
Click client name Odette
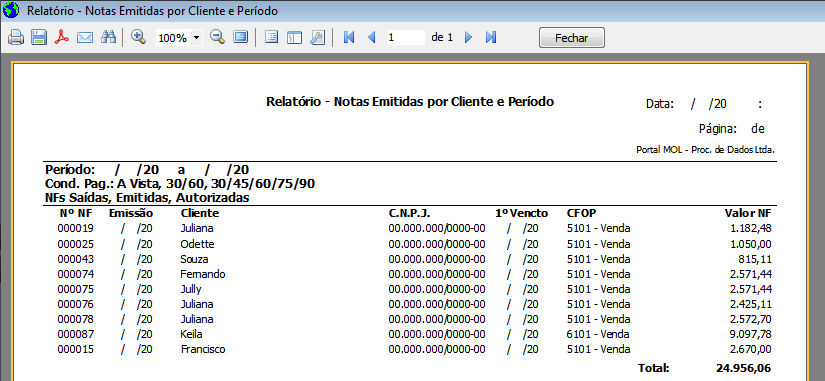point(197,244)
